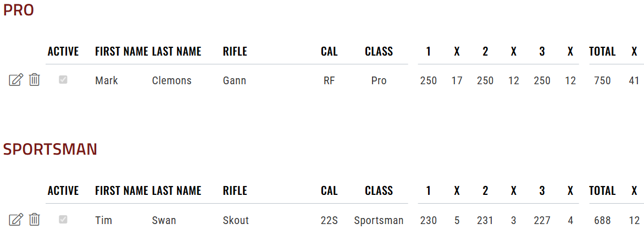Toggle Active checkbox for Tim Swan
Viewport: 644px width, 229px height.
[x=63, y=220]
